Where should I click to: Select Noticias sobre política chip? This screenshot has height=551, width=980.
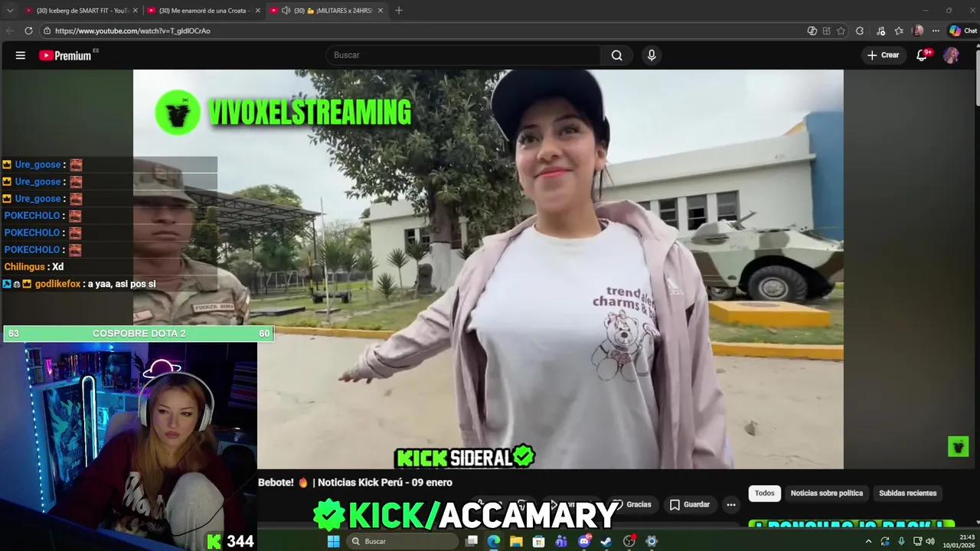click(827, 494)
